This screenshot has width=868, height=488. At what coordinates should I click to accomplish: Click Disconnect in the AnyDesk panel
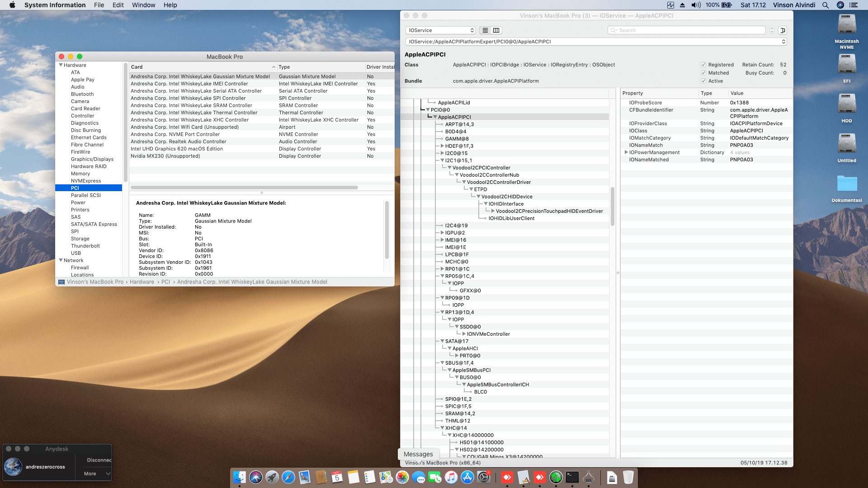click(98, 460)
